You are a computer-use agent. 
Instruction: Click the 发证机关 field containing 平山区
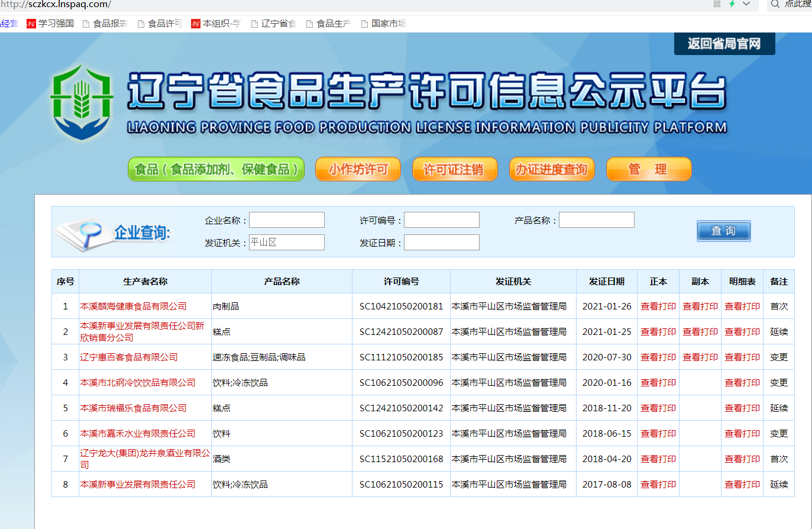[x=287, y=242]
